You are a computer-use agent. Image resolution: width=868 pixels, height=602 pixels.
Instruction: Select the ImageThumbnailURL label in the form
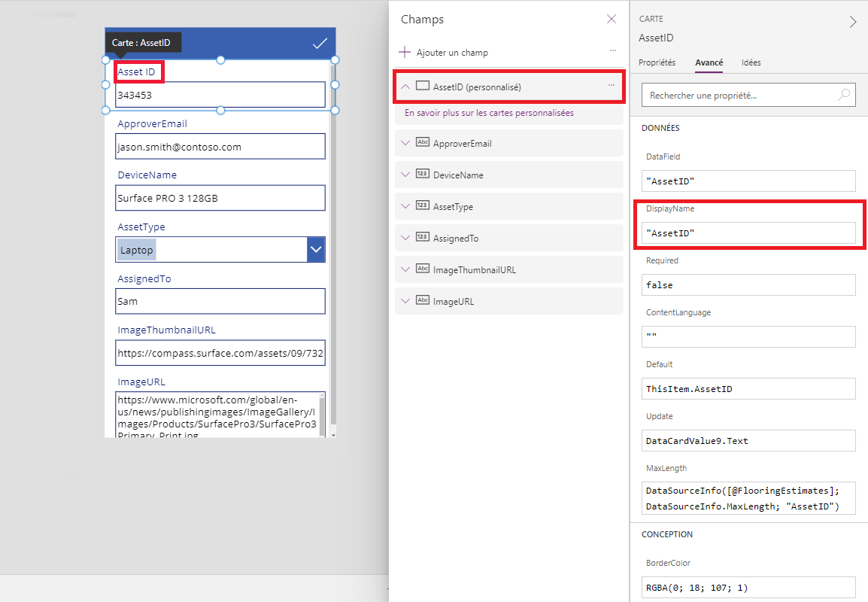(167, 330)
